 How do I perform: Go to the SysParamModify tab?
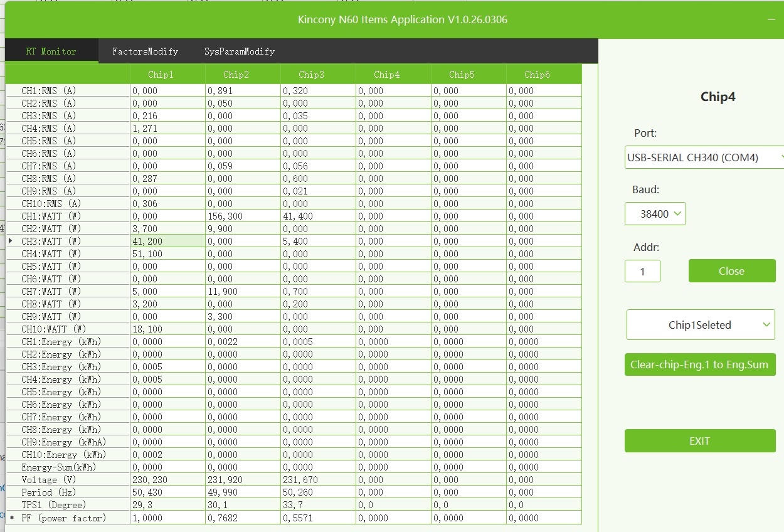pos(239,51)
